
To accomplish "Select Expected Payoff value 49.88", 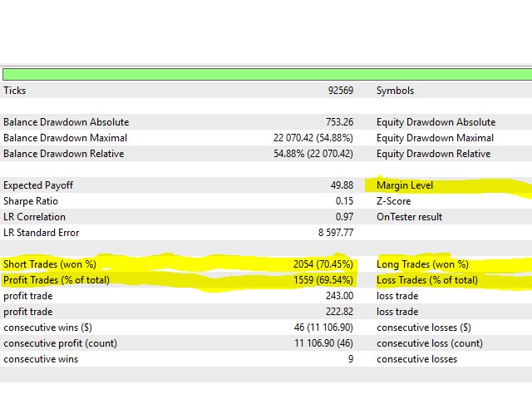I will (x=342, y=185).
